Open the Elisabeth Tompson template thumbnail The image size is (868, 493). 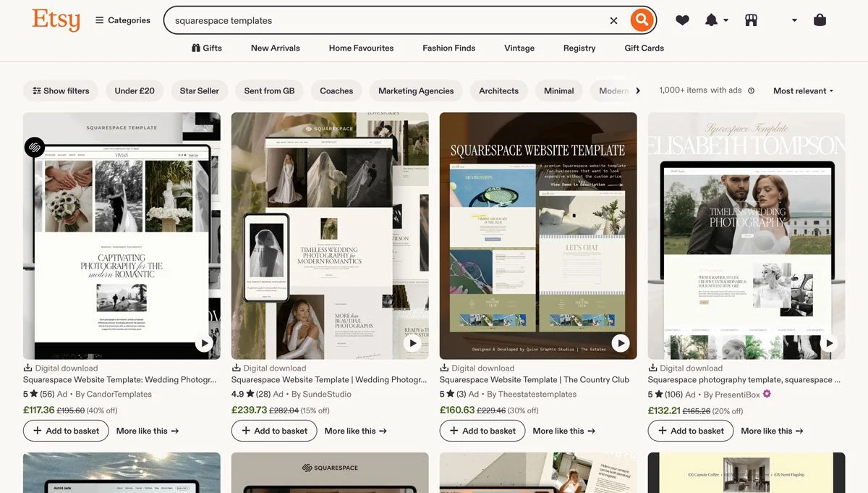click(746, 235)
